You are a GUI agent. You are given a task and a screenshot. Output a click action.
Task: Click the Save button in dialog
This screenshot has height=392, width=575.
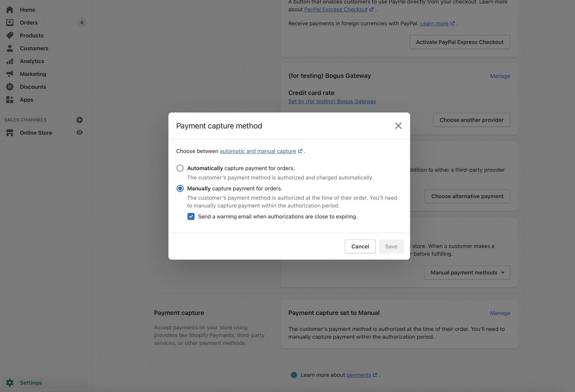tap(391, 246)
